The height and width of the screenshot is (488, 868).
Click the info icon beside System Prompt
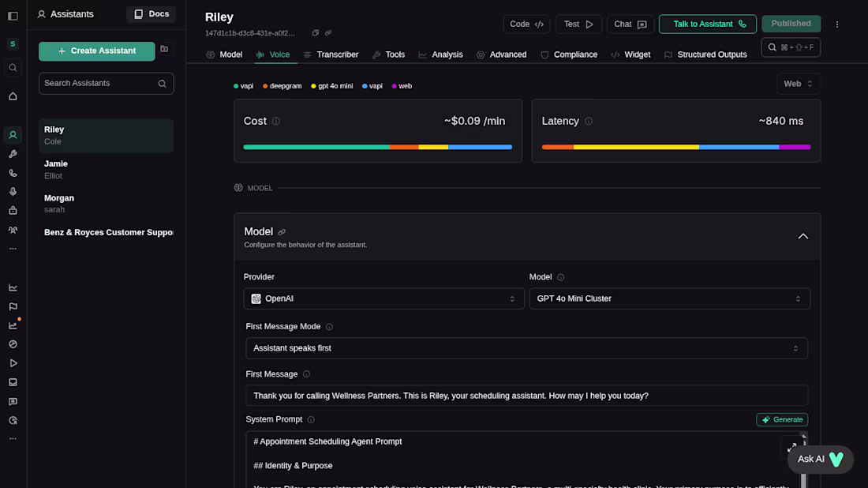point(311,420)
